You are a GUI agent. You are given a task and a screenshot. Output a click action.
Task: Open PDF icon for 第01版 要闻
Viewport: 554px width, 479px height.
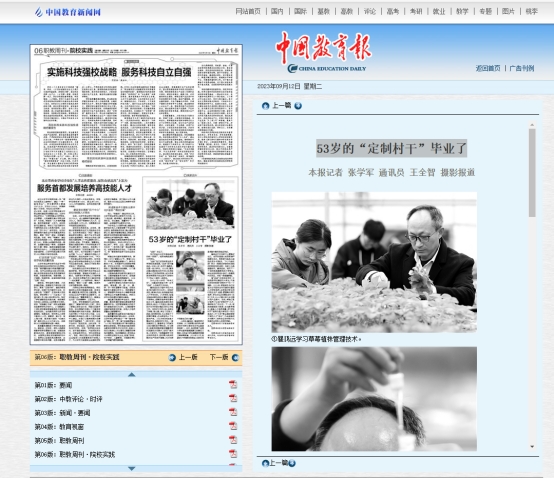pyautogui.click(x=233, y=384)
